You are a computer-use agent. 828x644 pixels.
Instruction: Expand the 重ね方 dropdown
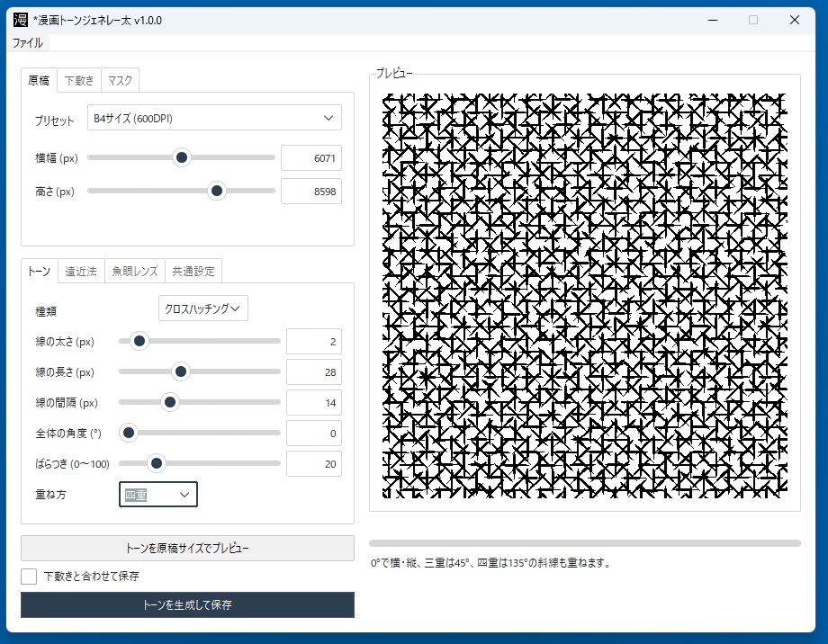(x=157, y=495)
